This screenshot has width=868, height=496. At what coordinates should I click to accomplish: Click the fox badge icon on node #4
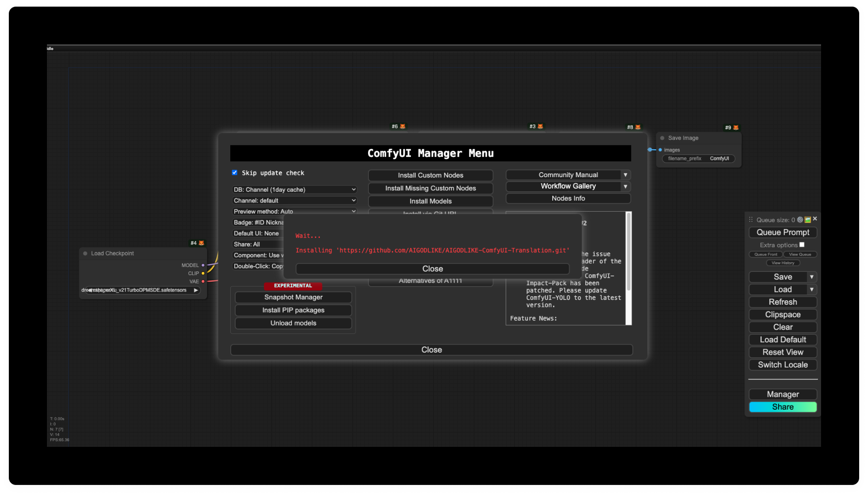201,243
